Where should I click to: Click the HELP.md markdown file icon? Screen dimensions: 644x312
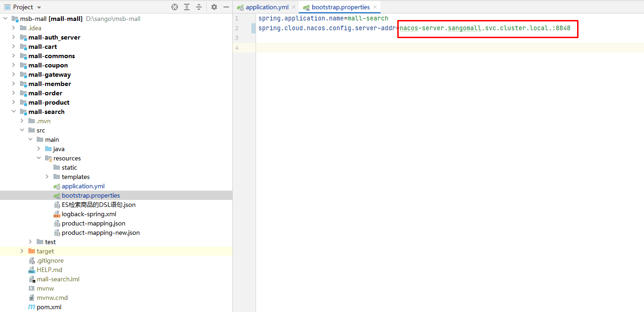[x=32, y=270]
